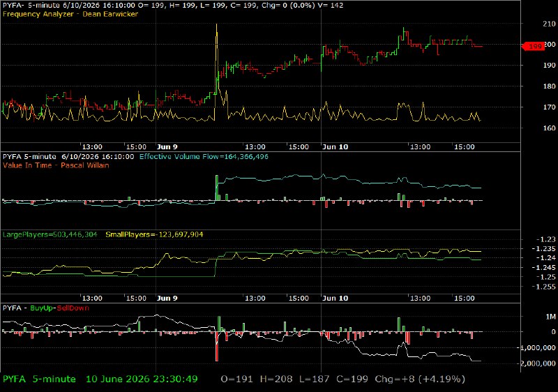
Task: Click the red 199 current price tag
Action: (x=533, y=46)
